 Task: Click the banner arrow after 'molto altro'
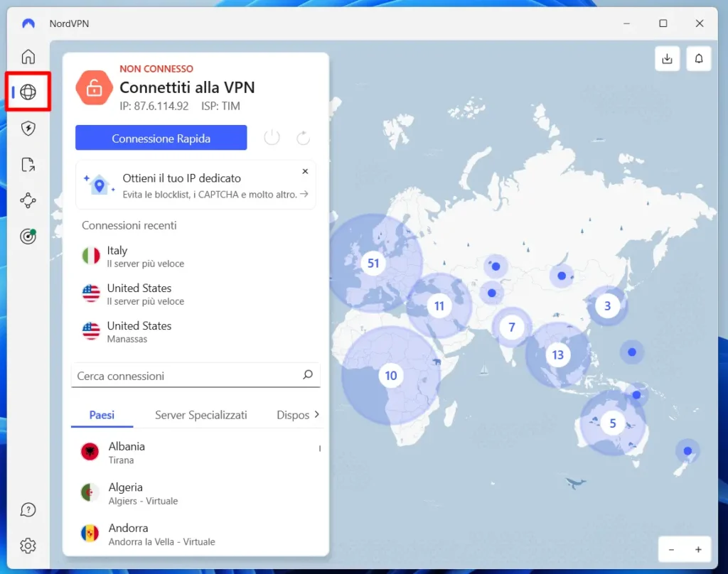[304, 194]
